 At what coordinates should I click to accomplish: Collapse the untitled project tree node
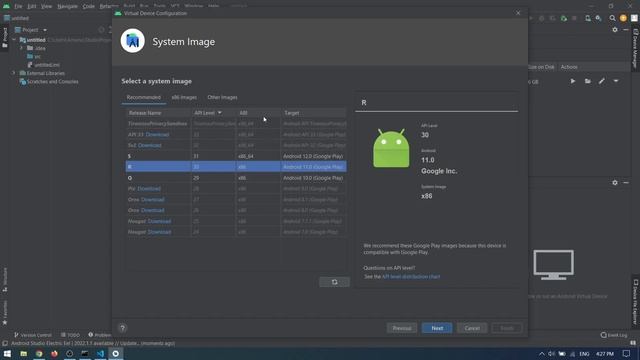pyautogui.click(x=14, y=40)
